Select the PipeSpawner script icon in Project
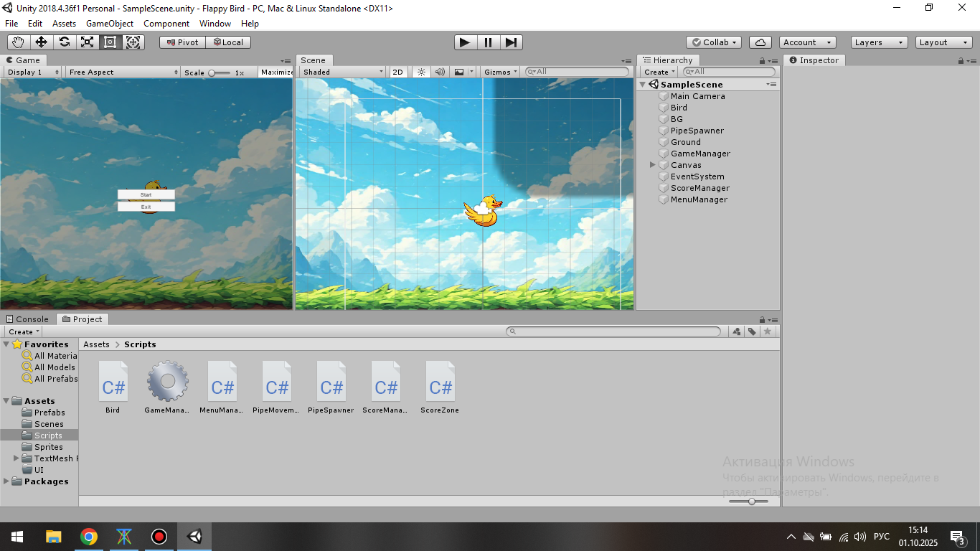 [x=331, y=380]
